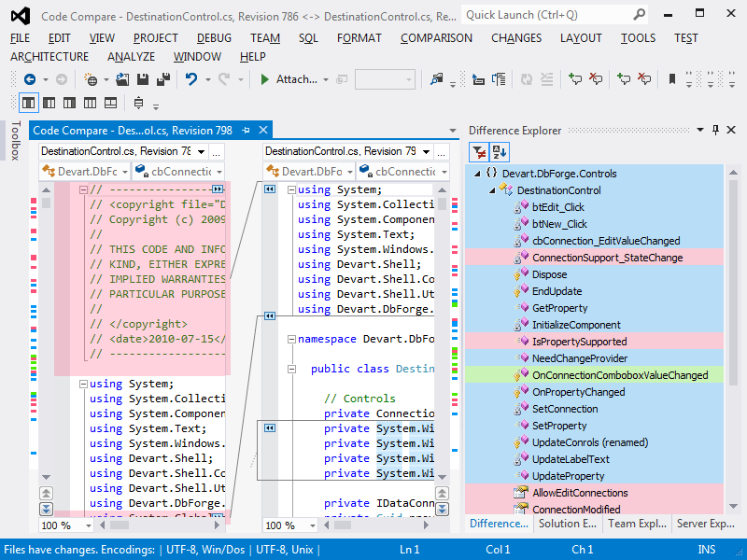Viewport: 747px width, 560px height.
Task: Open the 100% zoom level control
Action: 51,525
